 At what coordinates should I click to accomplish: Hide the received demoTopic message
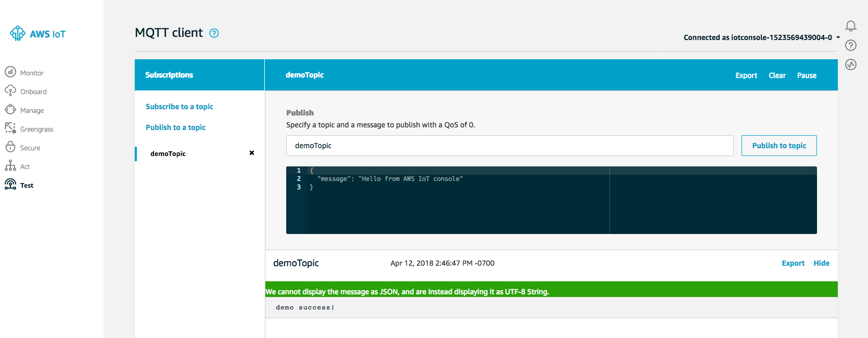pyautogui.click(x=822, y=263)
